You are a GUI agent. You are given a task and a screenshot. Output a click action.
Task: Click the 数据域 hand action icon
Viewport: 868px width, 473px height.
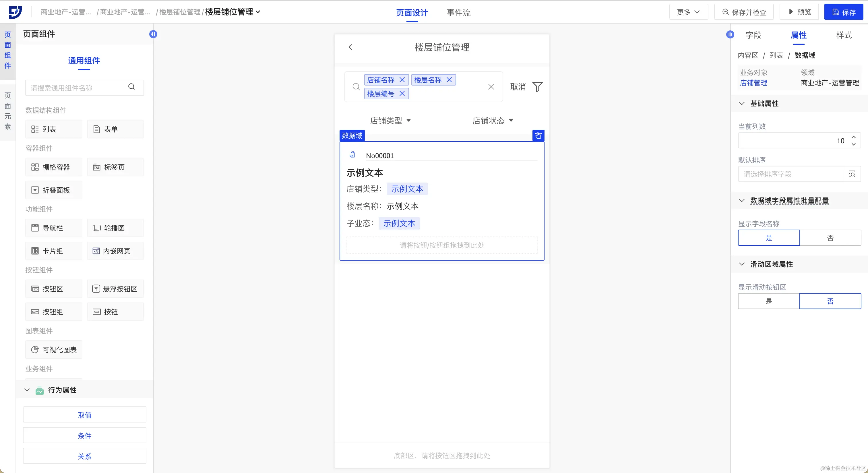pyautogui.click(x=538, y=135)
